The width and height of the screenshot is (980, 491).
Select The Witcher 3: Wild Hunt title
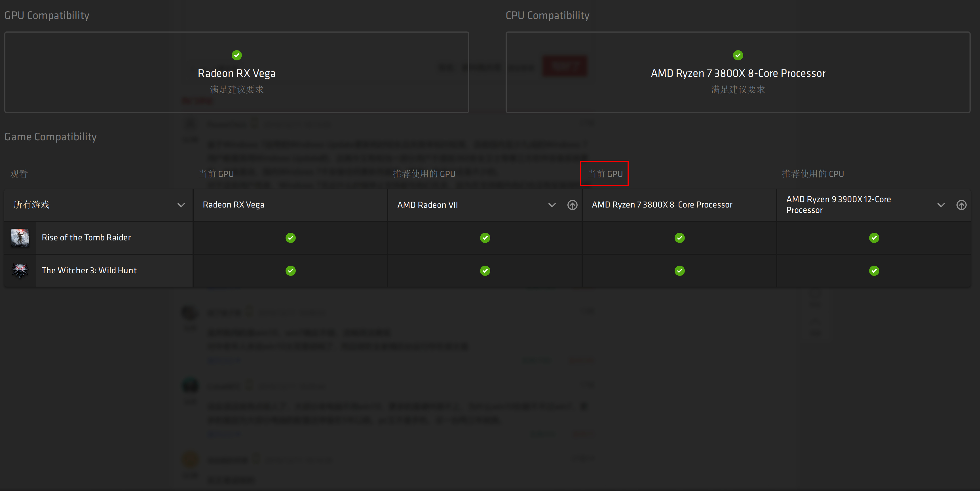coord(89,270)
